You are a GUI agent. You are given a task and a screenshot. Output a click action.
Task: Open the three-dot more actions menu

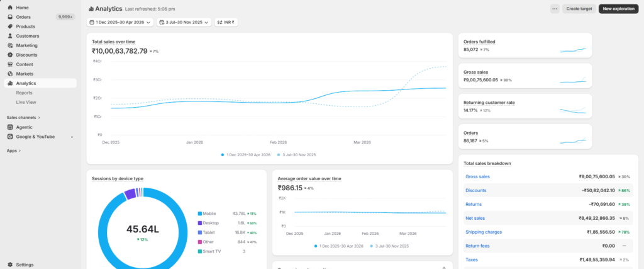click(x=555, y=9)
